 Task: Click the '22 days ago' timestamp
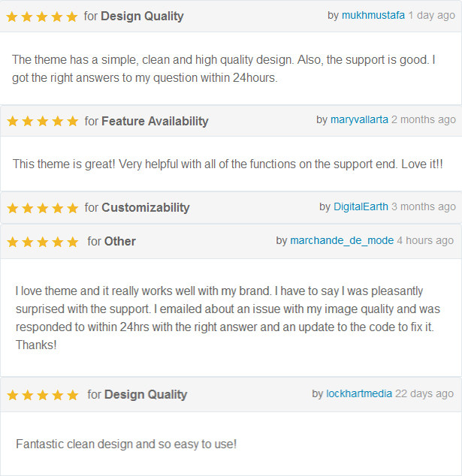tap(424, 393)
